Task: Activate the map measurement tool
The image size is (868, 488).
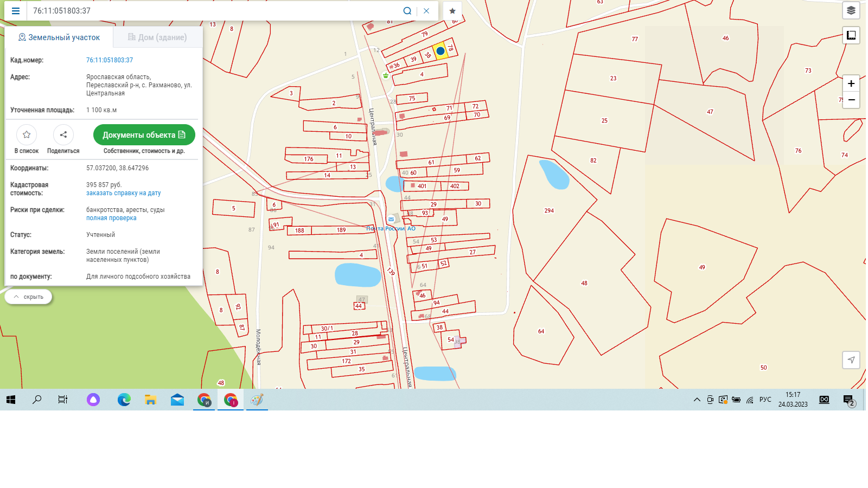Action: (x=851, y=35)
